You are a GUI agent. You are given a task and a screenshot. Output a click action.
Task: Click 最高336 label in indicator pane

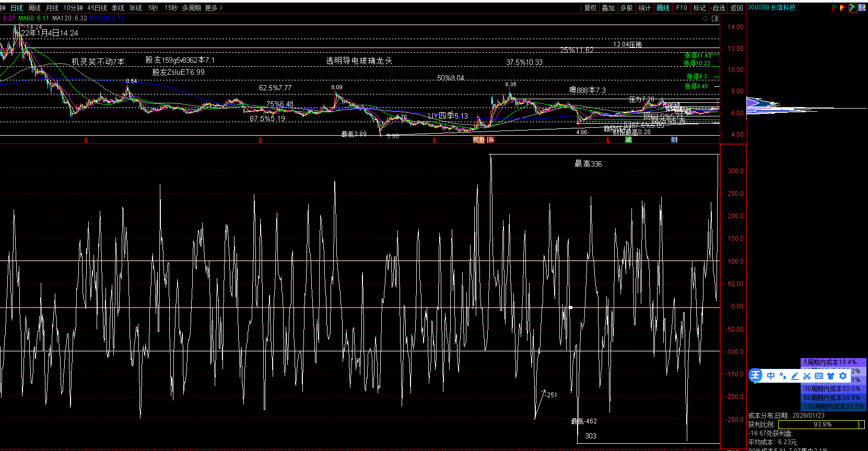pos(588,164)
